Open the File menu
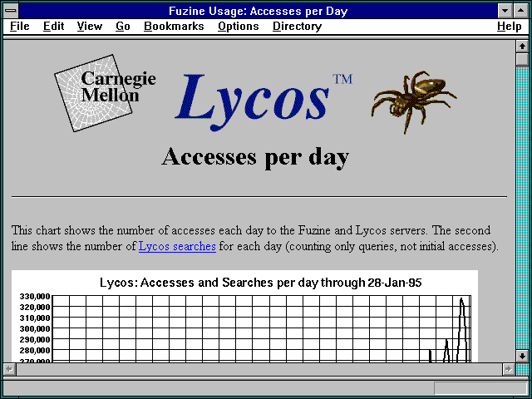Image resolution: width=532 pixels, height=399 pixels. coord(20,26)
